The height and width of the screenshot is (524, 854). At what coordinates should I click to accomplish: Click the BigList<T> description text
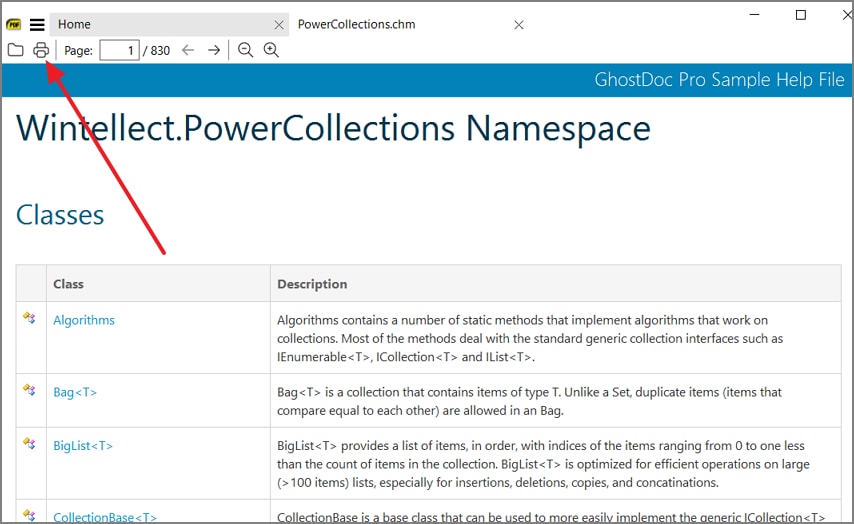[543, 464]
